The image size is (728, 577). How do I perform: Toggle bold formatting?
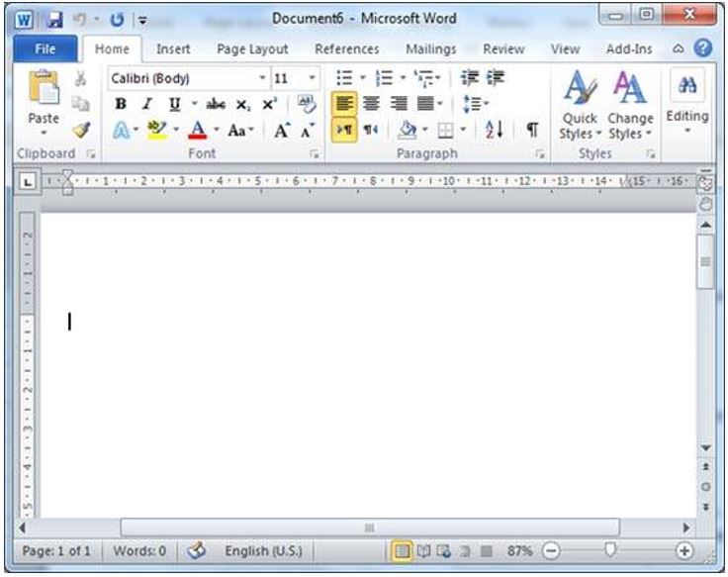(121, 104)
